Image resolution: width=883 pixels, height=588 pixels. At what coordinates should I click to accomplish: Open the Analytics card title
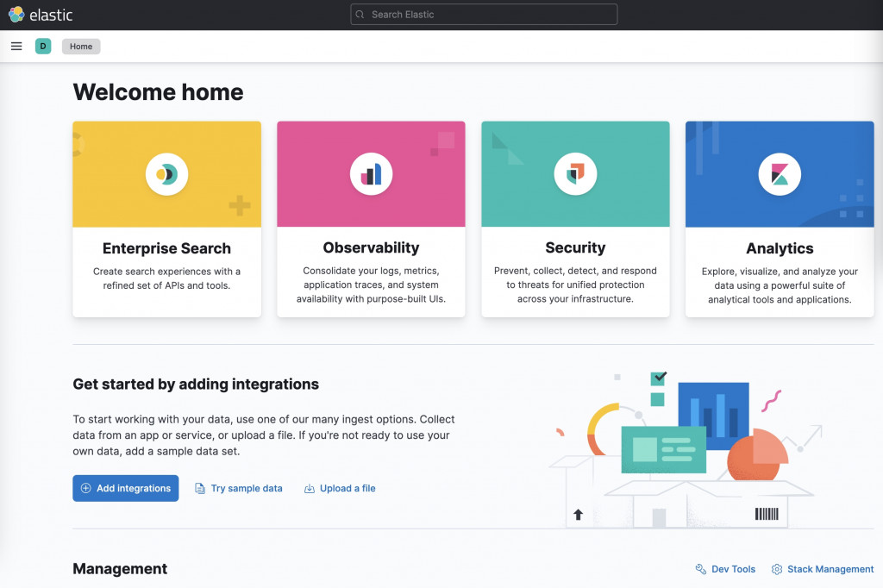pos(780,248)
